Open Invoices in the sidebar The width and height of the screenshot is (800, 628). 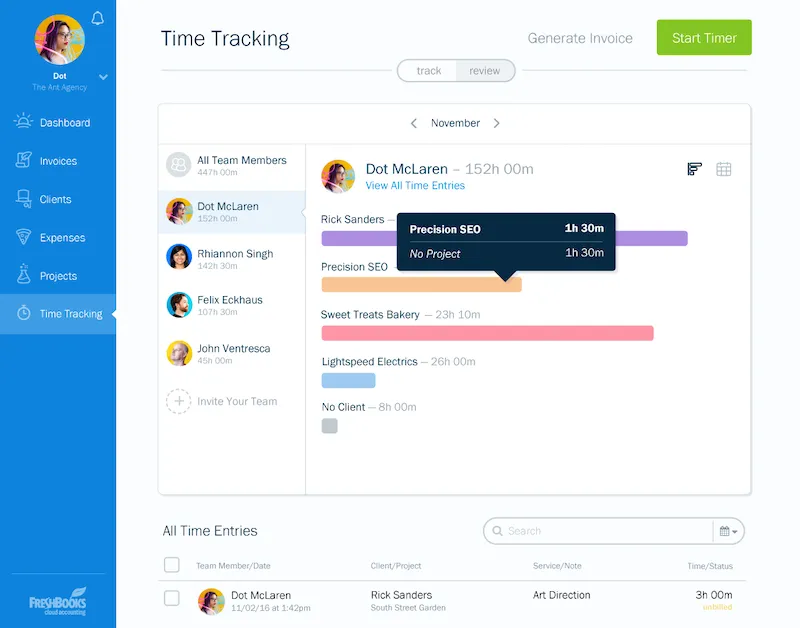(58, 161)
